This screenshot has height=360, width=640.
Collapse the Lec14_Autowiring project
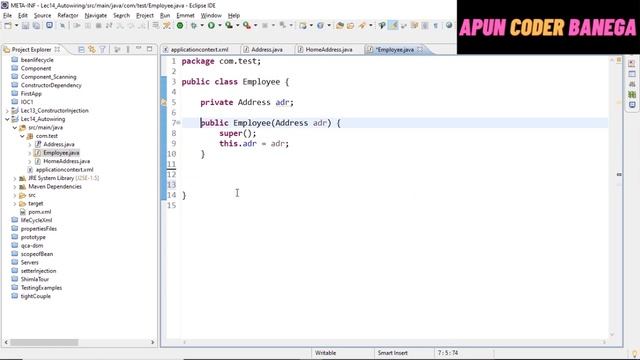coord(7,119)
